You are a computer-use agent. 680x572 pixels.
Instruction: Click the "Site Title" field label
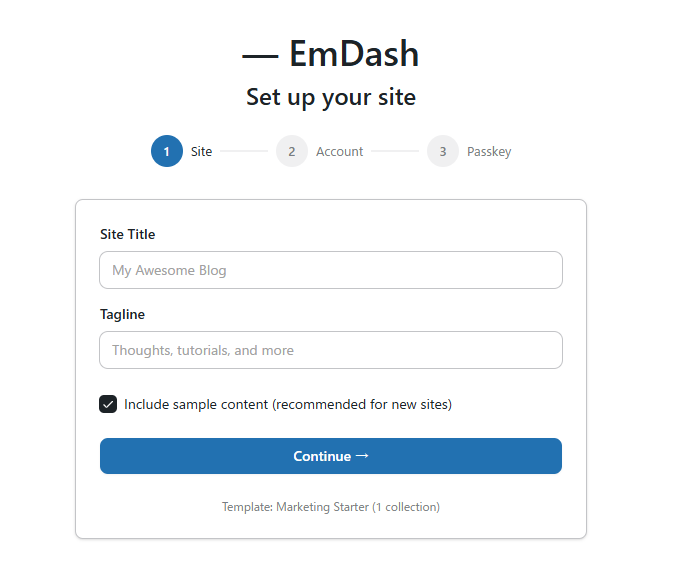tap(128, 234)
